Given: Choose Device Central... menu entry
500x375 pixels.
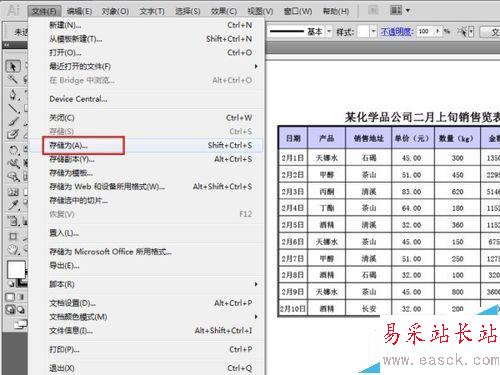Looking at the screenshot, I should coord(146,99).
